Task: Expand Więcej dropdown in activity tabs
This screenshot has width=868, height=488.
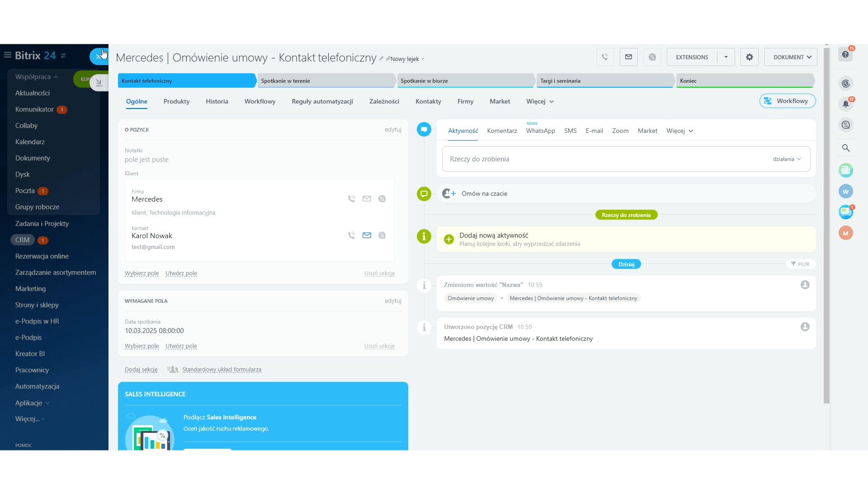Action: 679,131
